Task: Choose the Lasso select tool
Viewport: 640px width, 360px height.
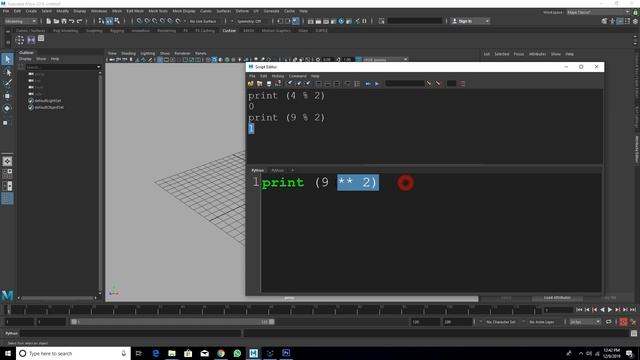Action: (x=7, y=72)
